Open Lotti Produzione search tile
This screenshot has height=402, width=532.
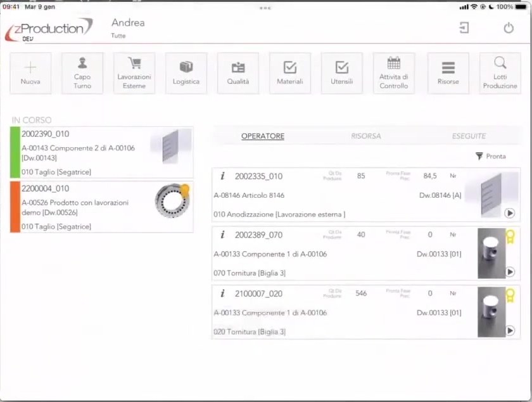point(500,73)
